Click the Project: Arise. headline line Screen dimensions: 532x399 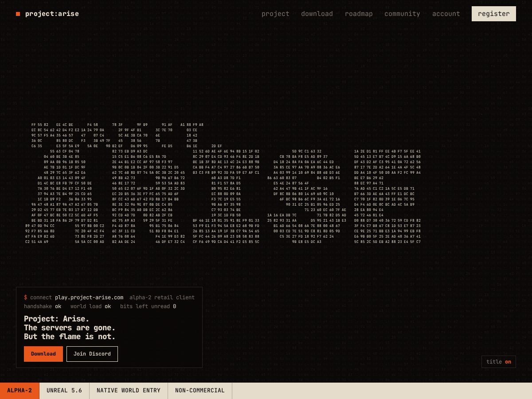click(x=57, y=319)
